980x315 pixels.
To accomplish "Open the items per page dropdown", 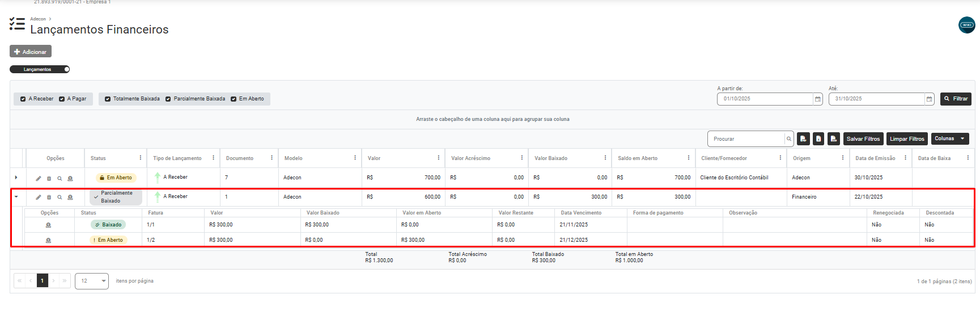I will tap(92, 281).
